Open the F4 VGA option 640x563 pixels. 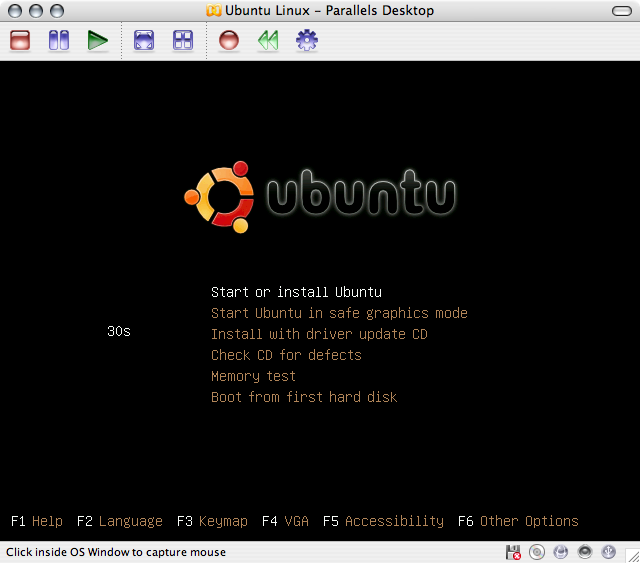[285, 521]
